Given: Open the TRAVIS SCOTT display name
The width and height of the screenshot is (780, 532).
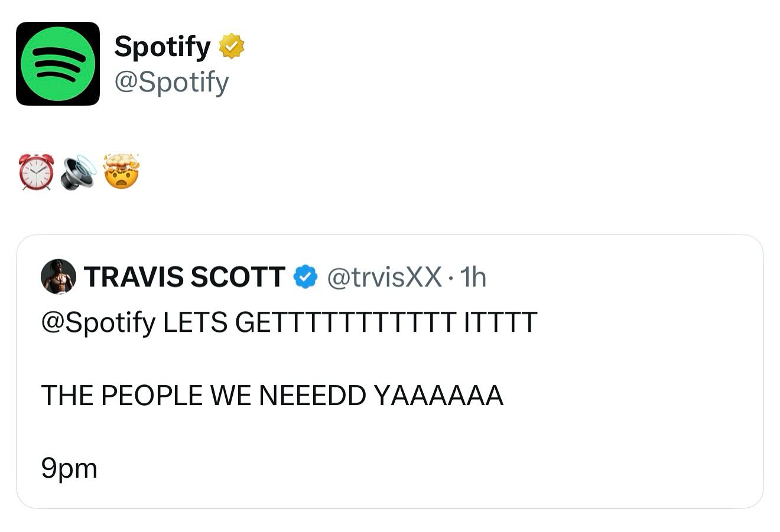Looking at the screenshot, I should (184, 277).
